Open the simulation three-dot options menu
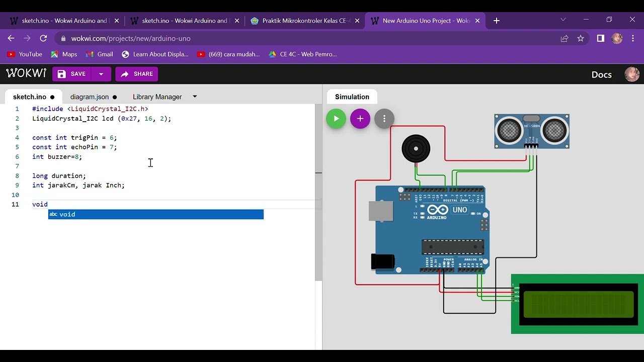 pyautogui.click(x=384, y=119)
